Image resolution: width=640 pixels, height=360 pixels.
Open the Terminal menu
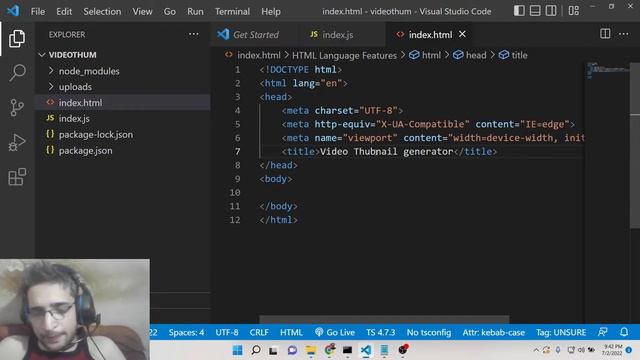[x=232, y=11]
